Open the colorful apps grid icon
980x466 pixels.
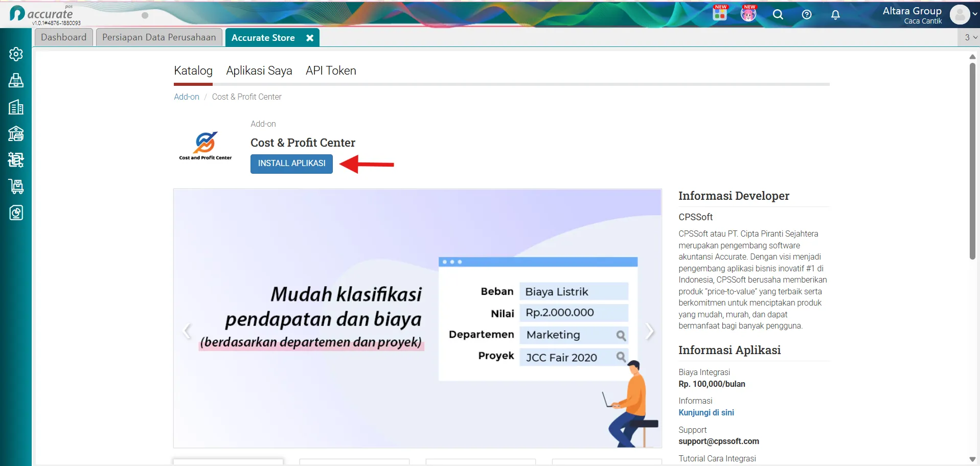(720, 14)
